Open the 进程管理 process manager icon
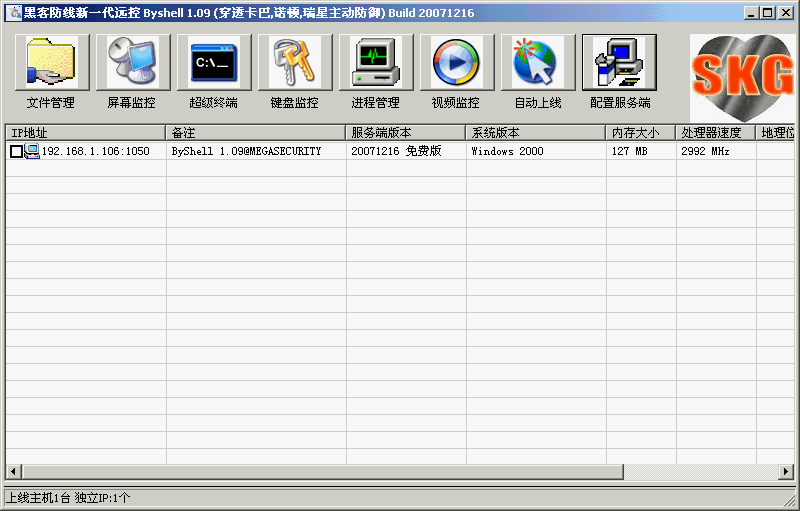The height and width of the screenshot is (511, 800). click(376, 63)
